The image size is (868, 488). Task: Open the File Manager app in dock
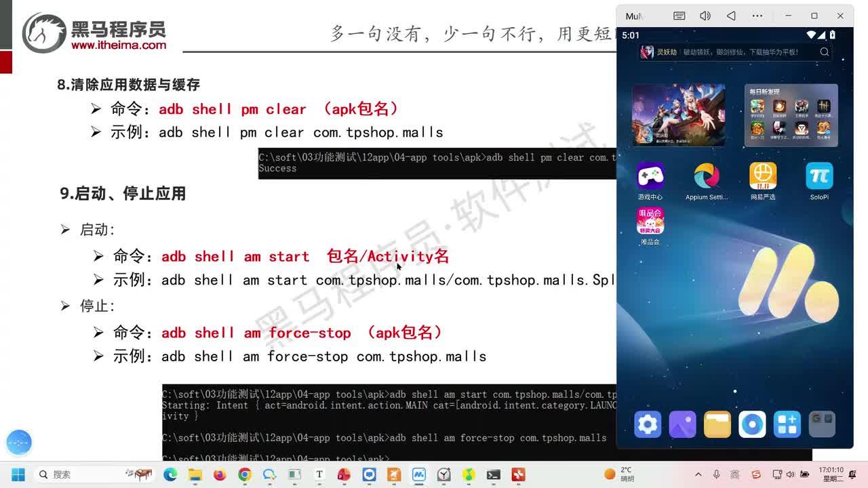pos(717,424)
